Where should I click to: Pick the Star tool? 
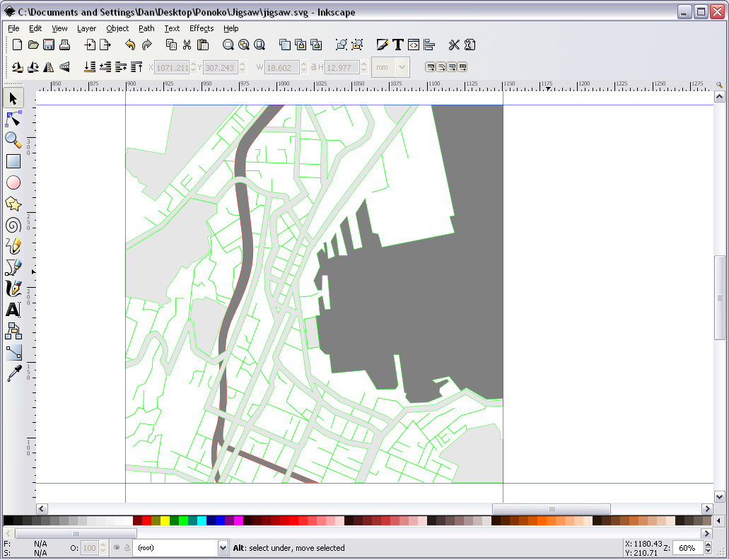13,204
